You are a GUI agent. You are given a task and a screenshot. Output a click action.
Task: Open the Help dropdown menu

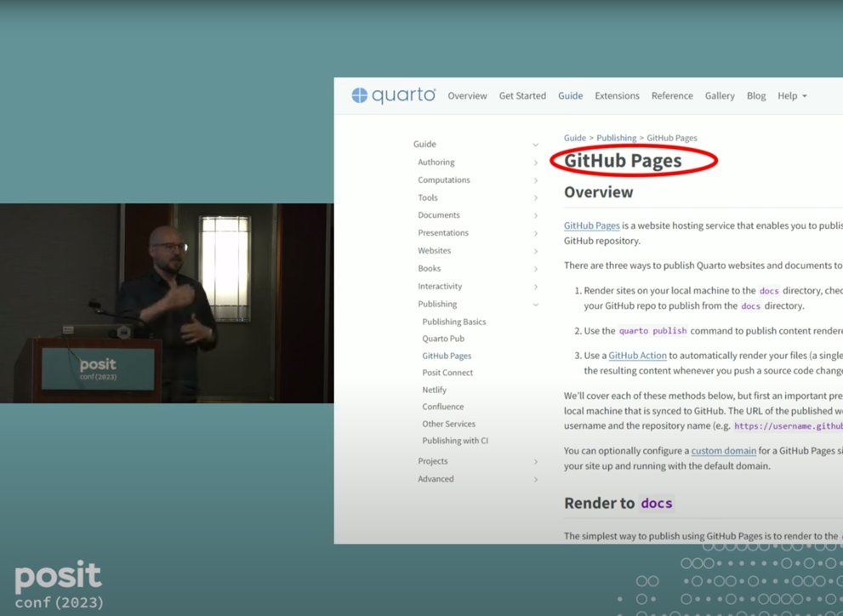[x=791, y=95]
